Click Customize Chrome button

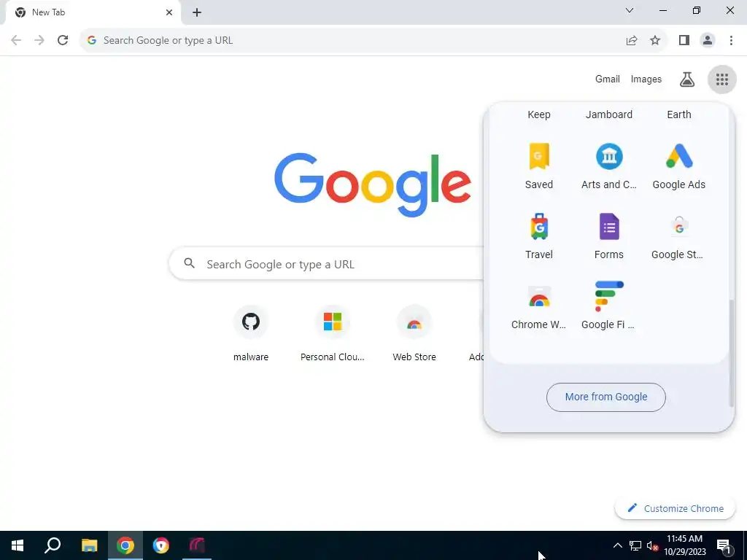tap(675, 508)
